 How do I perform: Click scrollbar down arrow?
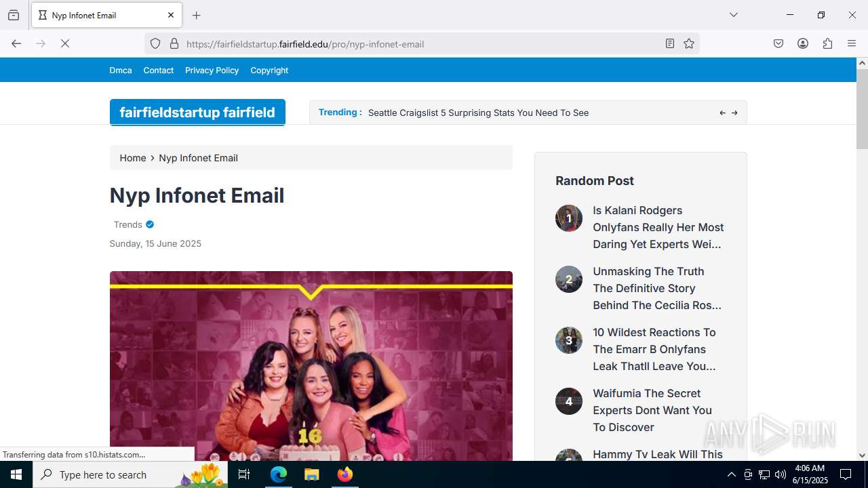862,455
